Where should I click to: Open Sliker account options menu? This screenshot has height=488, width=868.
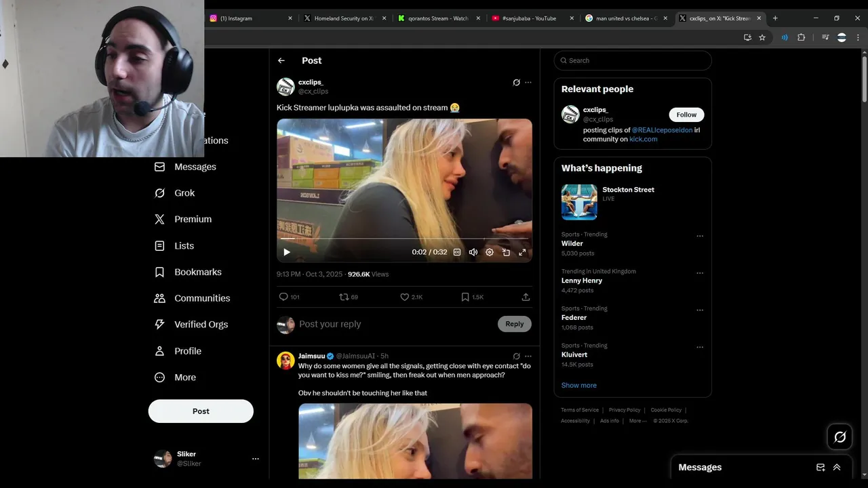256,459
